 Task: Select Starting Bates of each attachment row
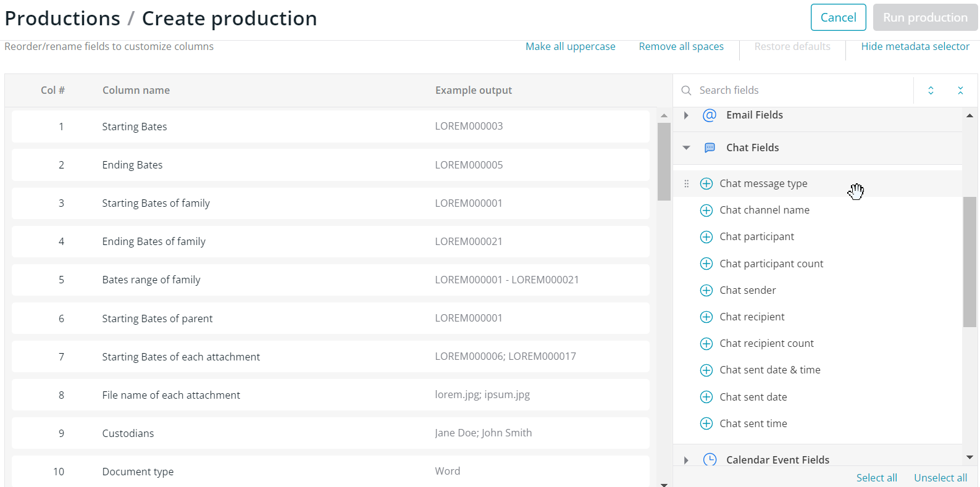pyautogui.click(x=330, y=356)
